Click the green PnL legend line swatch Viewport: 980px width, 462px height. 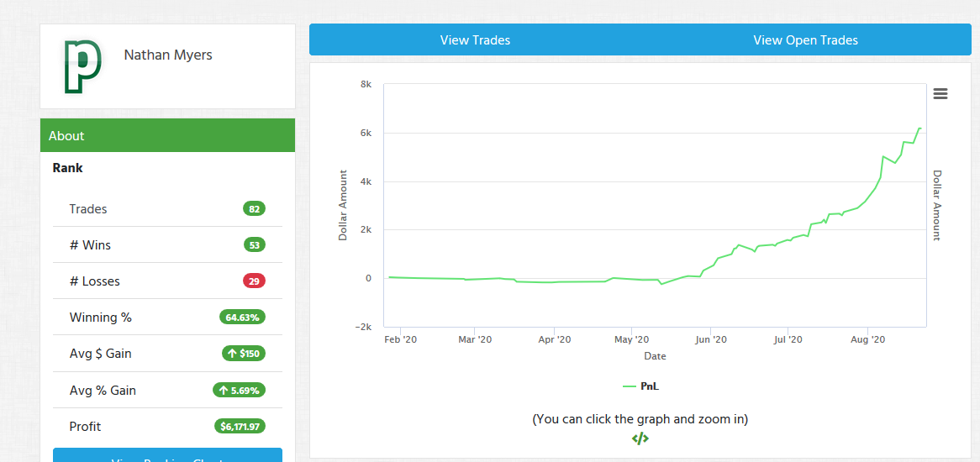click(630, 386)
